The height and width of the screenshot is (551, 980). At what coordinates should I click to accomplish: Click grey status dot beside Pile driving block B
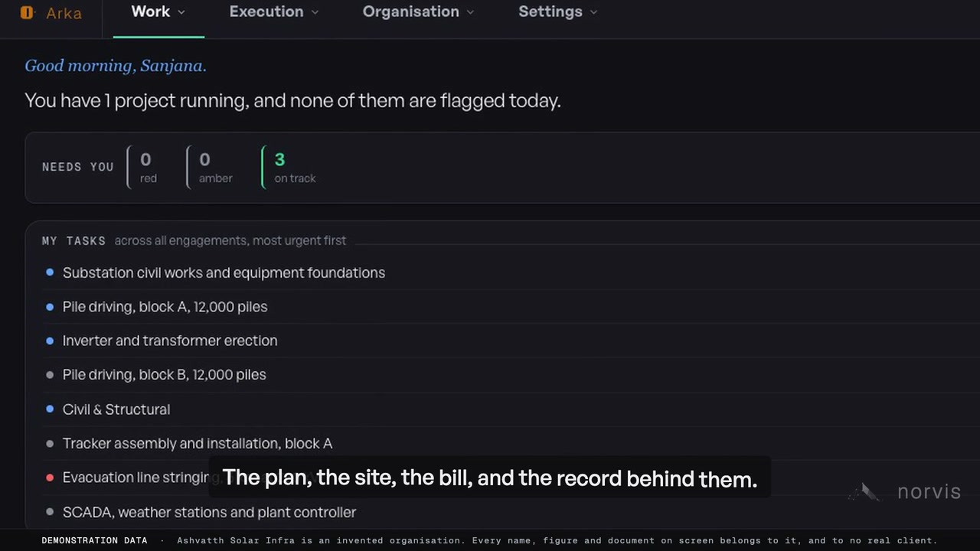coord(50,375)
